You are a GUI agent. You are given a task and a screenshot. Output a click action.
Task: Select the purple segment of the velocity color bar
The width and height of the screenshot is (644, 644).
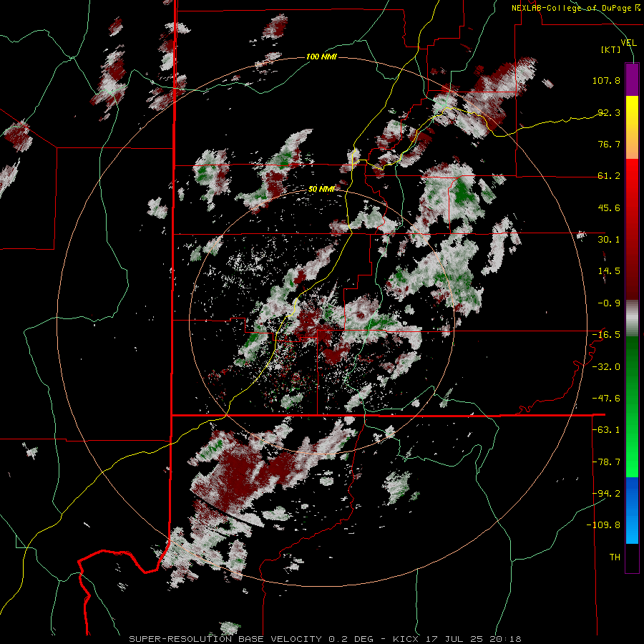pyautogui.click(x=632, y=80)
